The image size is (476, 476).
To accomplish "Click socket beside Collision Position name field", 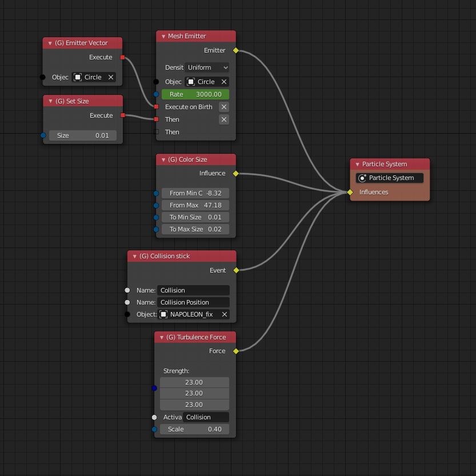I will pos(127,302).
